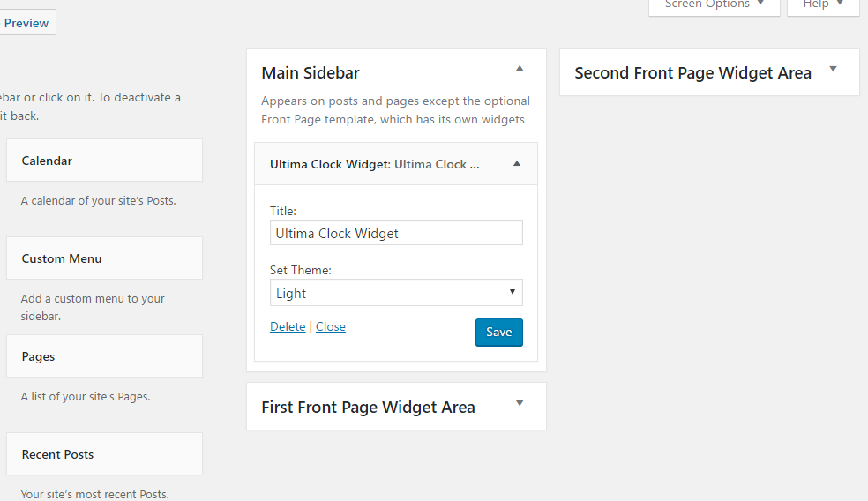Screen dimensions: 868x501
Task: Click First Front Page Widget Area heading
Action: [x=368, y=407]
